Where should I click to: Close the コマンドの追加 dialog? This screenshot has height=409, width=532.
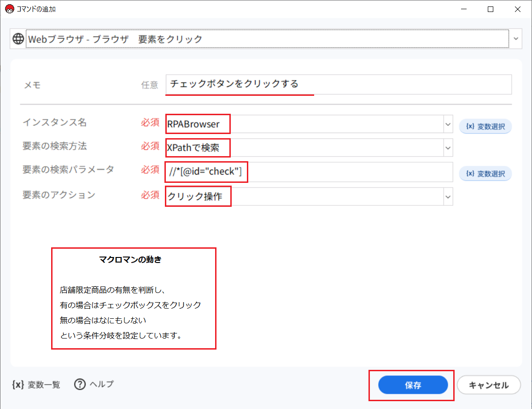[517, 9]
